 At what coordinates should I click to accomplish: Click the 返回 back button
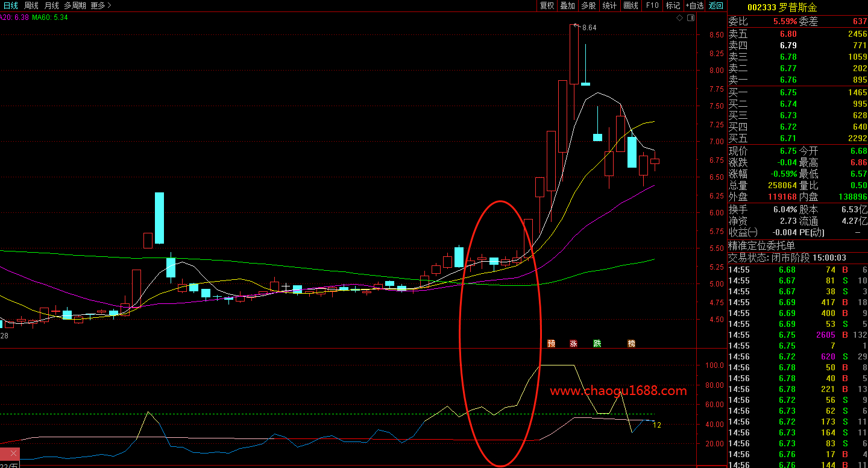[x=715, y=5]
